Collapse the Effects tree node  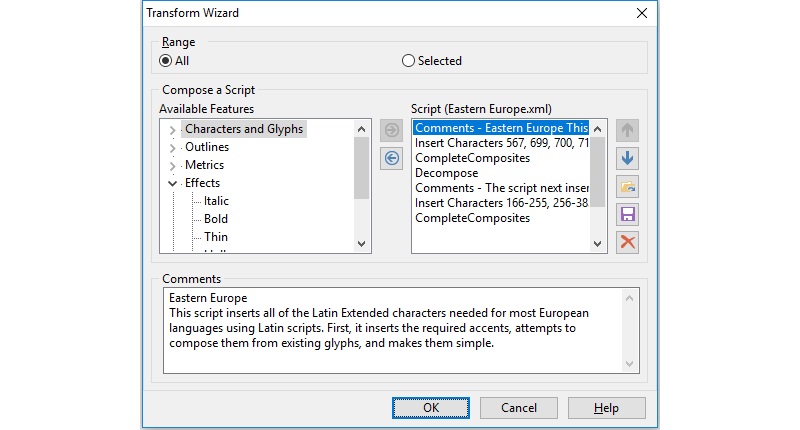[172, 183]
